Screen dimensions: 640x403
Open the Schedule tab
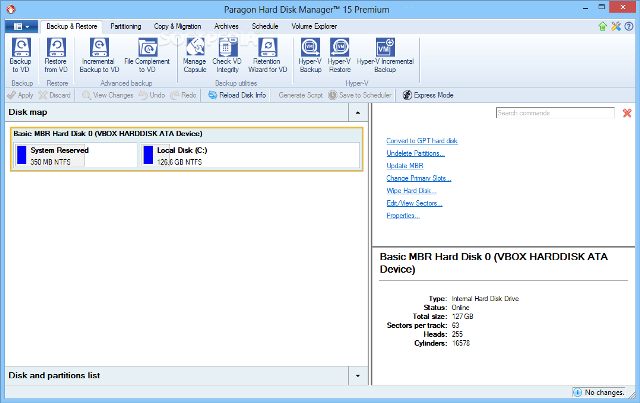click(x=265, y=27)
